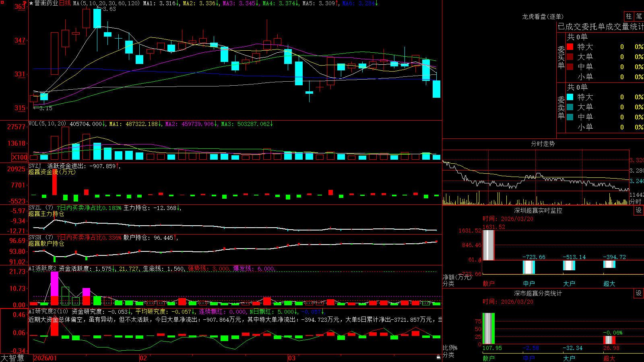
Task: Click the 日线 period selector label
Action: pyautogui.click(x=65, y=3)
